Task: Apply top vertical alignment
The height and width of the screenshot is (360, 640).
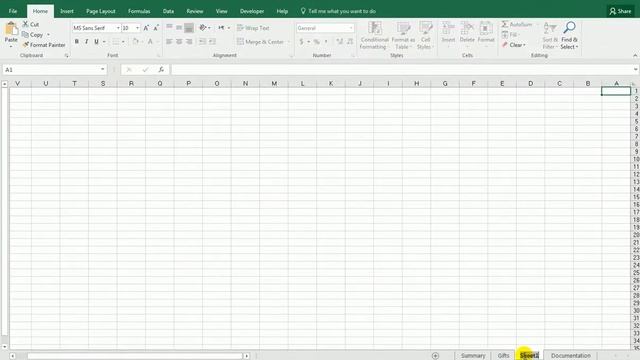Action: tap(169, 27)
